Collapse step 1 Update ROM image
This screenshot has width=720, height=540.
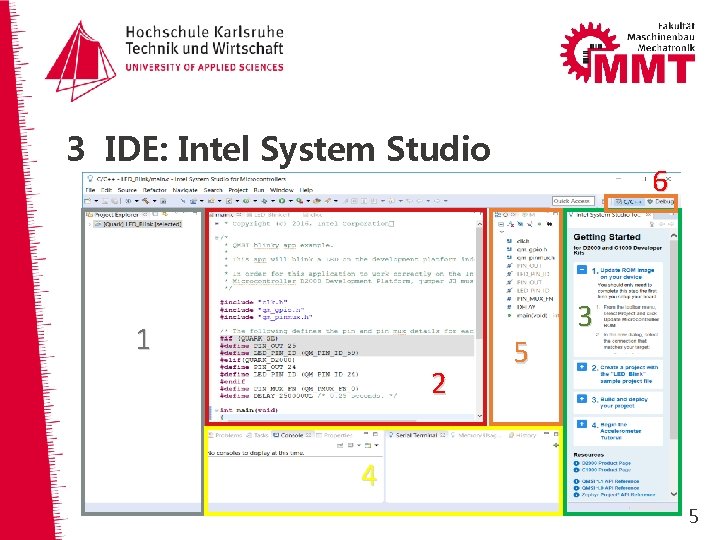581,270
